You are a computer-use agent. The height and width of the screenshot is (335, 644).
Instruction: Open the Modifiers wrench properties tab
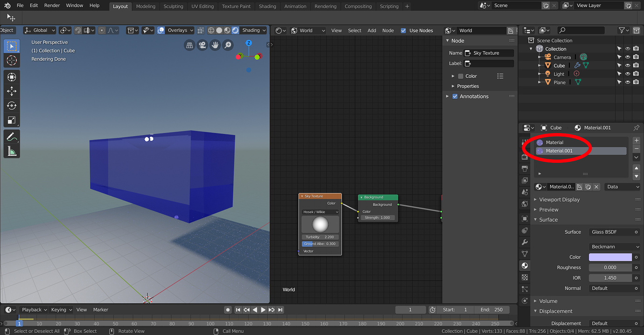(525, 242)
